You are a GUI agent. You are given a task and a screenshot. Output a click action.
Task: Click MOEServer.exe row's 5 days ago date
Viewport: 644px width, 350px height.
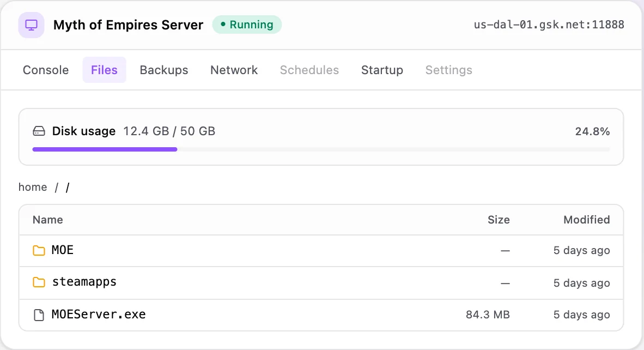click(581, 315)
